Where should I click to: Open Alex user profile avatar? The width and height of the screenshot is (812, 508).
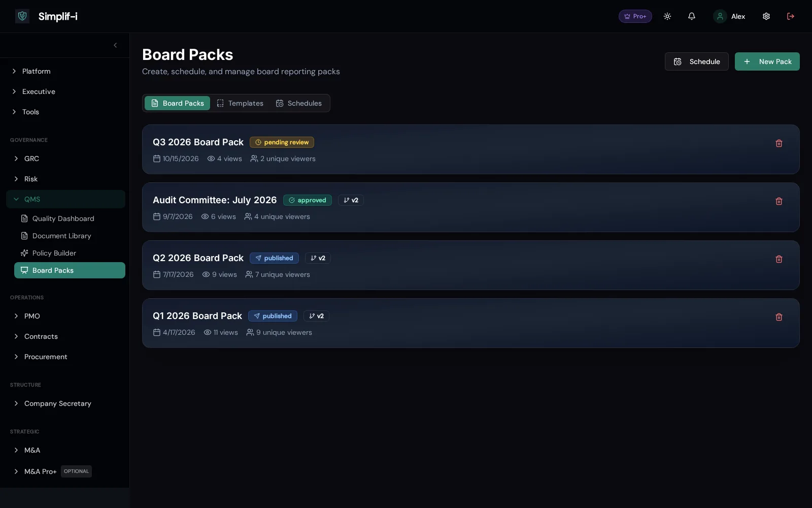[720, 16]
